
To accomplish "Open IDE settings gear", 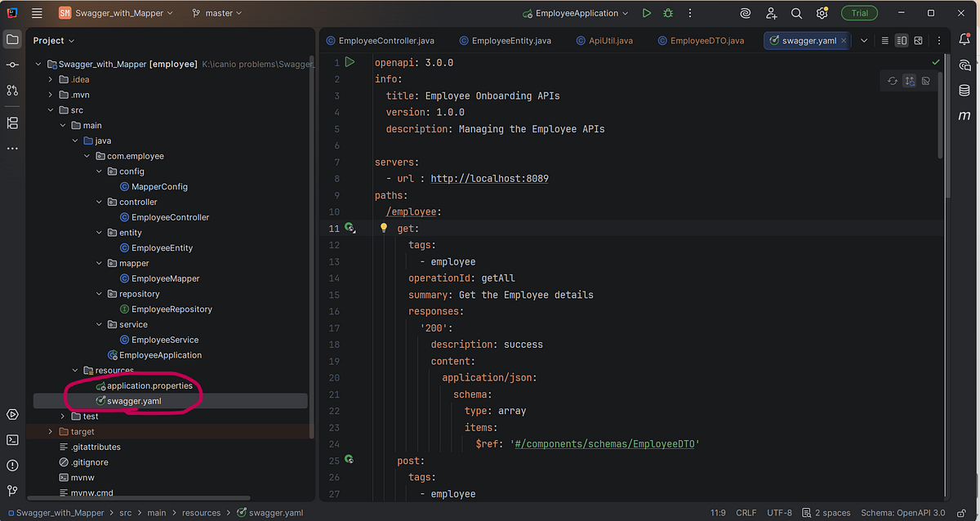I will click(x=822, y=13).
